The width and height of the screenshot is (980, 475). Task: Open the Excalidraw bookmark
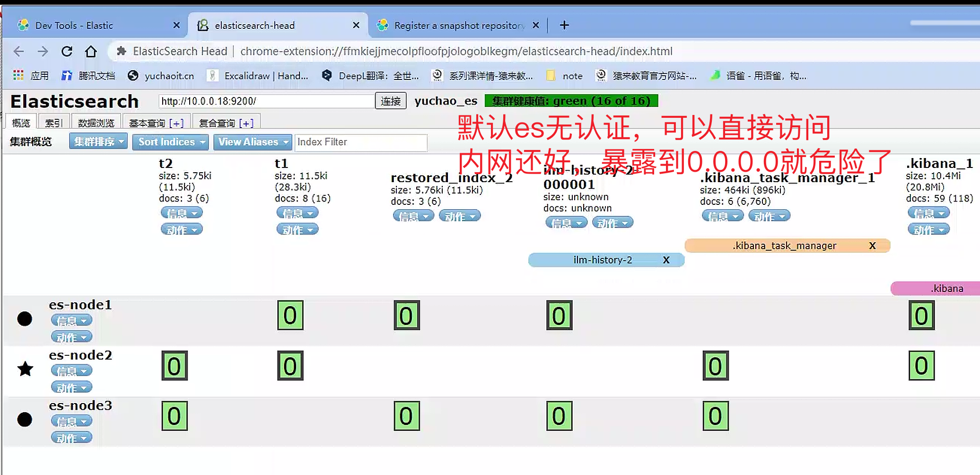pos(258,76)
